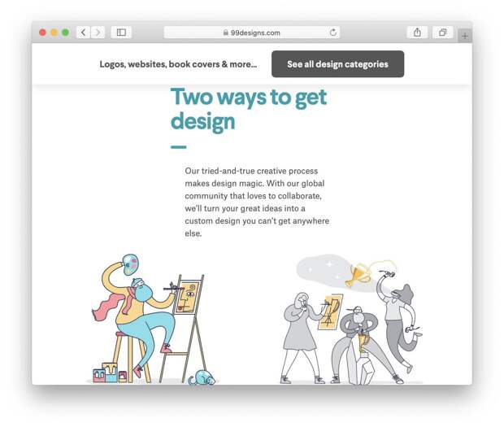Click See all design categories button
Image resolution: width=504 pixels, height=427 pixels.
click(338, 64)
